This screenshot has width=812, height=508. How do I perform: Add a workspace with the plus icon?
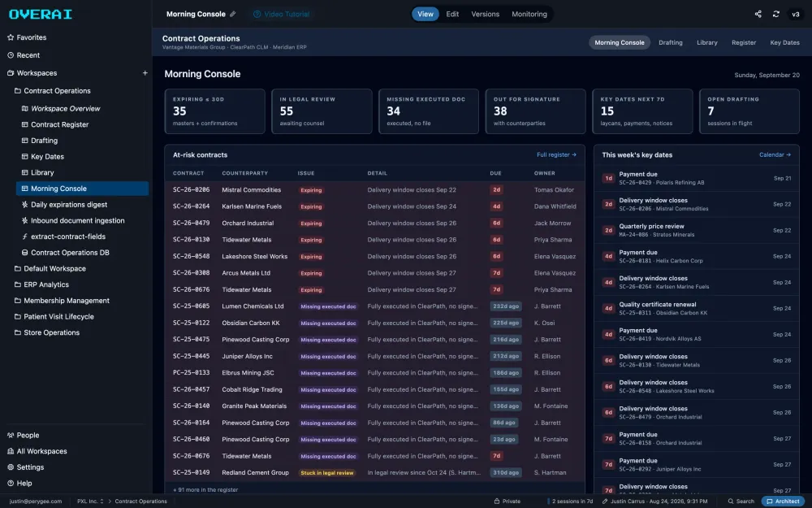145,73
